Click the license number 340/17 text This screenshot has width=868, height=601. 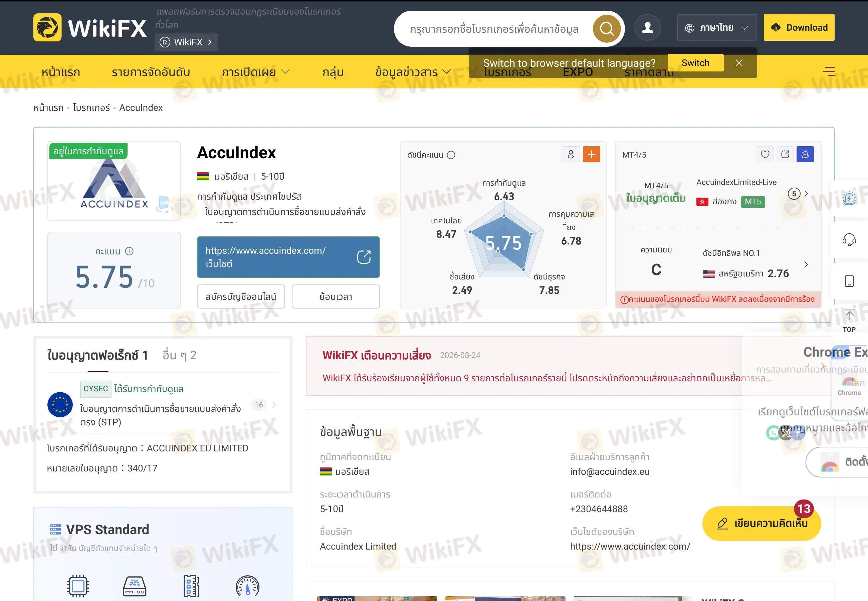[142, 468]
